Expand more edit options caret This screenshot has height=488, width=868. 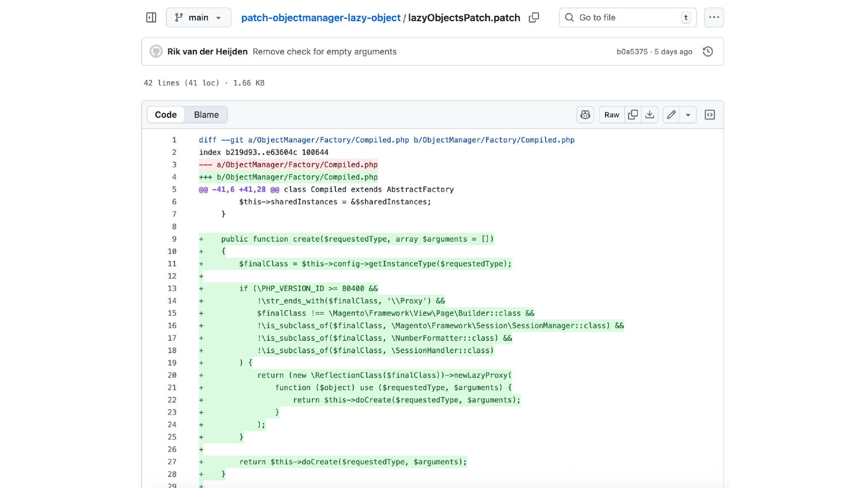coord(688,115)
